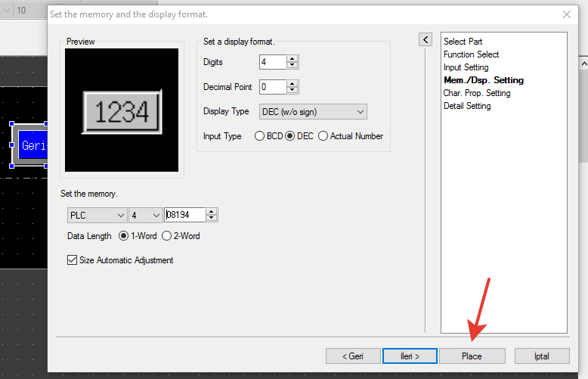Open Char. Prop. Setting in step list
Image resolution: width=588 pixels, height=379 pixels.
476,93
